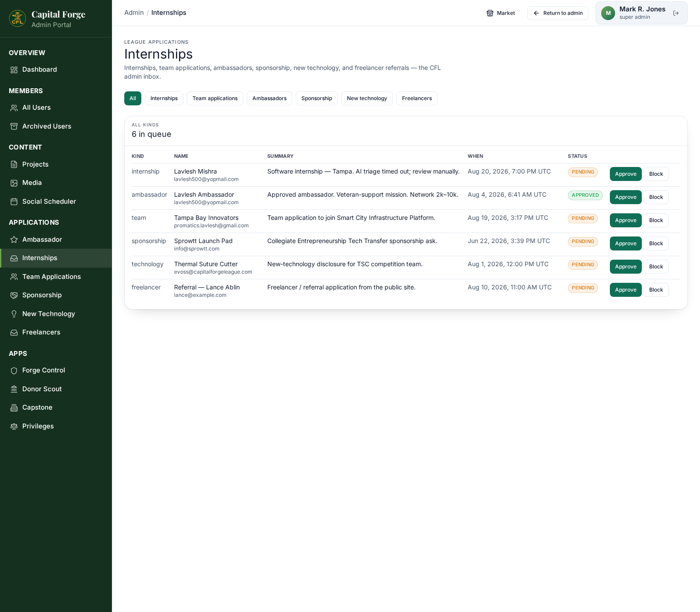
Task: Click the info@sprowtt.com email
Action: [196, 249]
